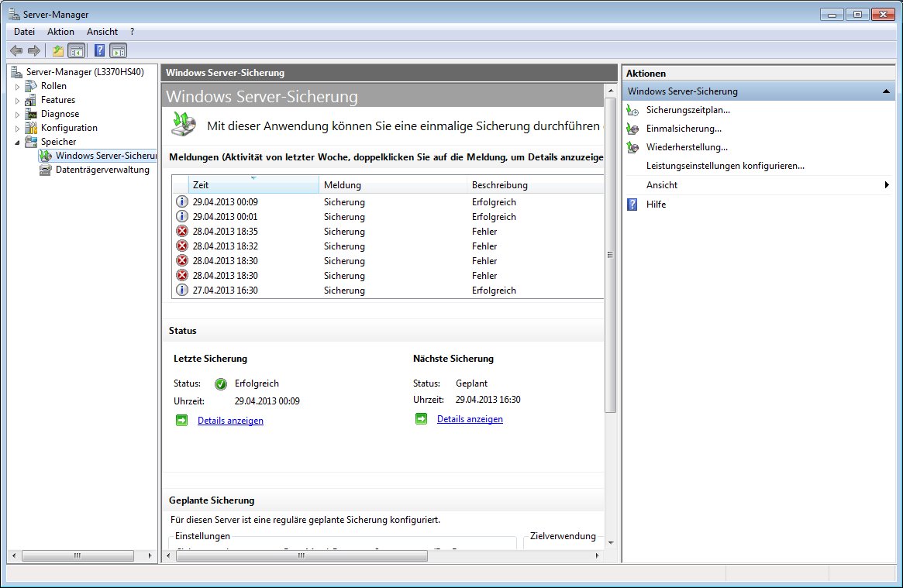Sort messages by Zeit column header

pyautogui.click(x=253, y=184)
